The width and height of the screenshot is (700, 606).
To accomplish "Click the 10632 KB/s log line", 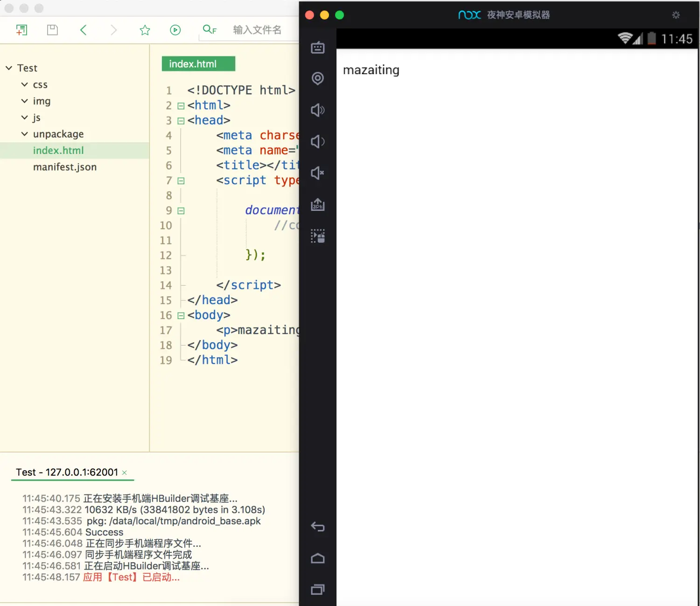I will (144, 510).
